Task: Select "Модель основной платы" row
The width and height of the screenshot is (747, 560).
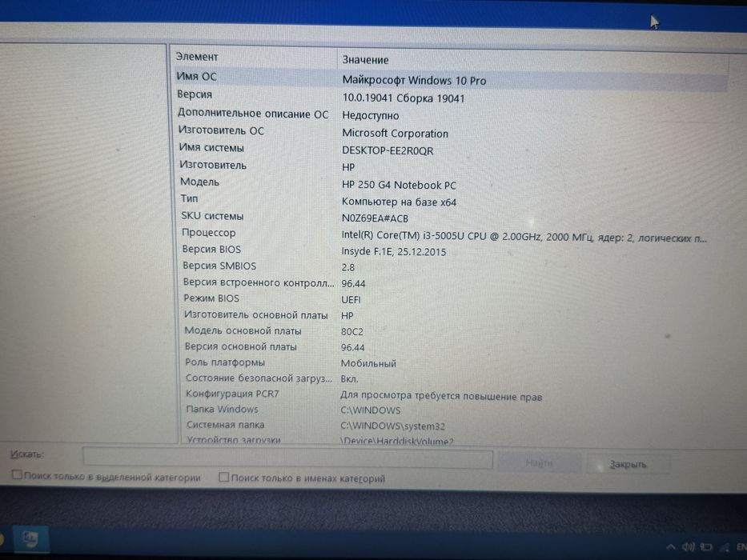Action: click(243, 330)
